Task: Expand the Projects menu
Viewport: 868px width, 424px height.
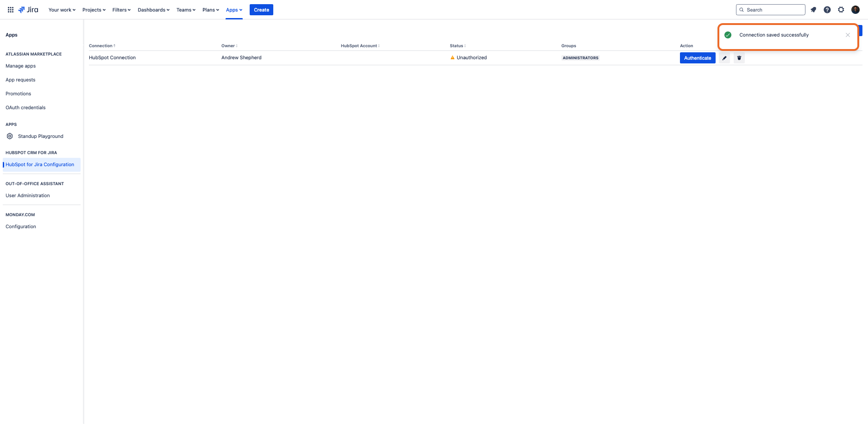Action: point(94,10)
